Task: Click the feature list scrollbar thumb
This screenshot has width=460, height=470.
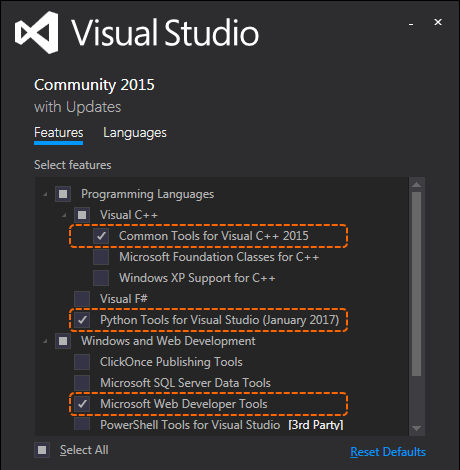Action: coord(416,284)
